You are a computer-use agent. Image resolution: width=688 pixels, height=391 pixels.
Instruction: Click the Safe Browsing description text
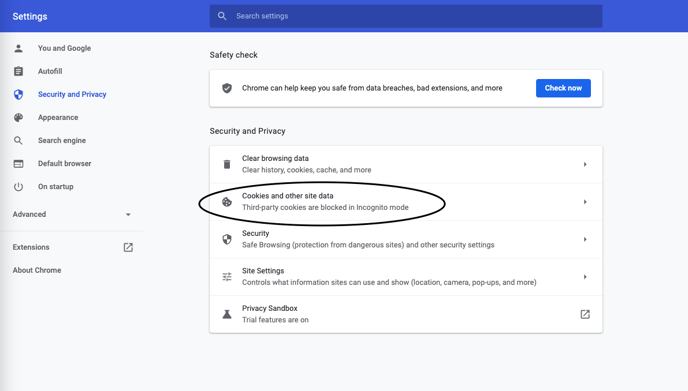368,245
